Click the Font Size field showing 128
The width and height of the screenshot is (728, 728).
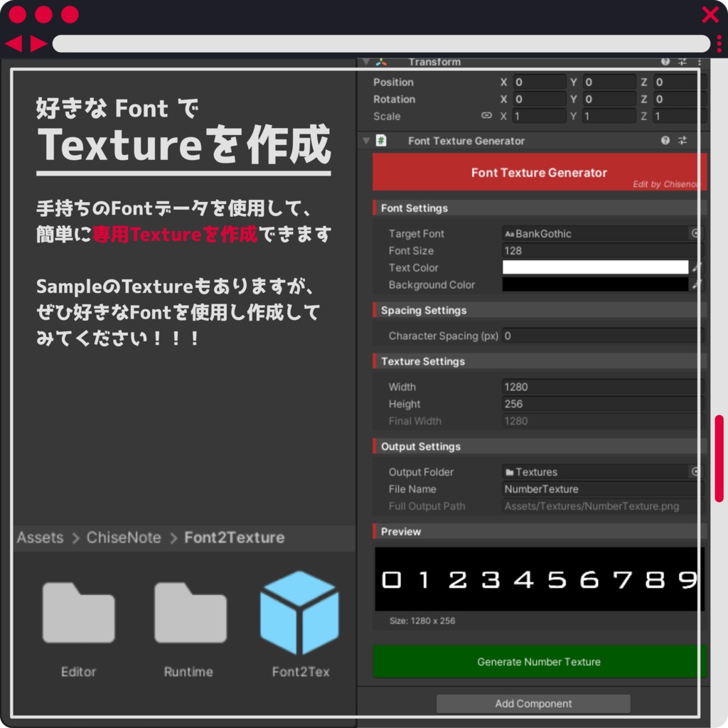[602, 251]
